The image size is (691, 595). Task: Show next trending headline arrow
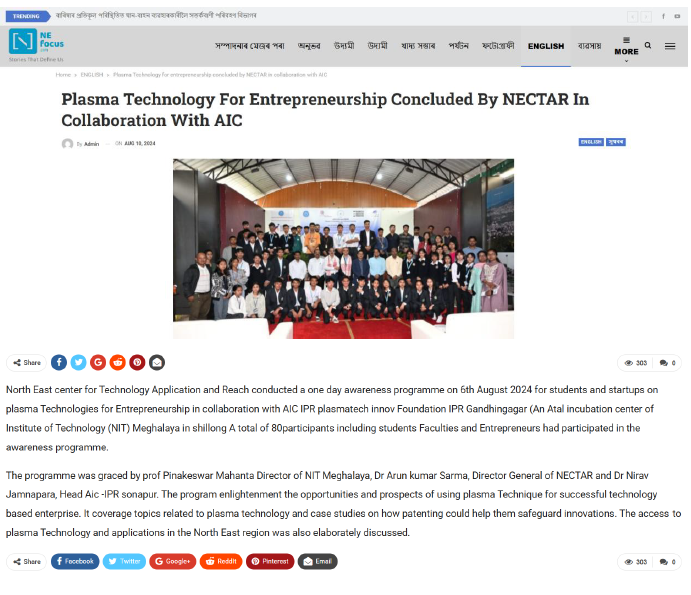pos(646,17)
